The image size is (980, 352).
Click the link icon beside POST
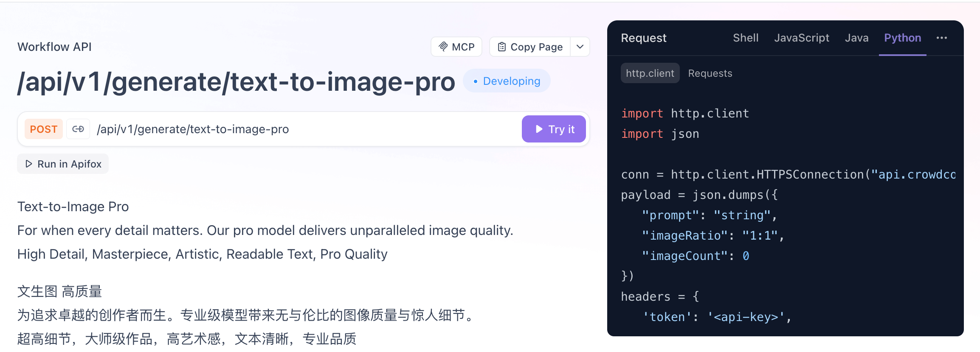[78, 129]
